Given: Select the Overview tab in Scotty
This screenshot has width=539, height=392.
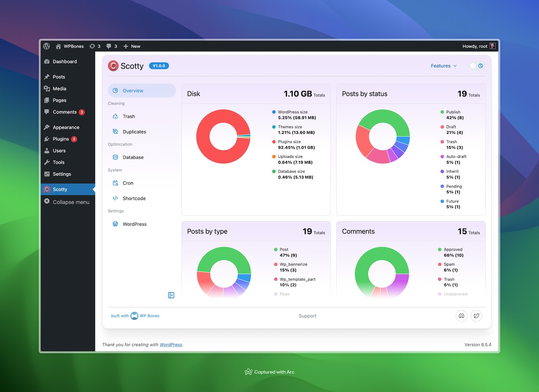Looking at the screenshot, I should (x=142, y=91).
